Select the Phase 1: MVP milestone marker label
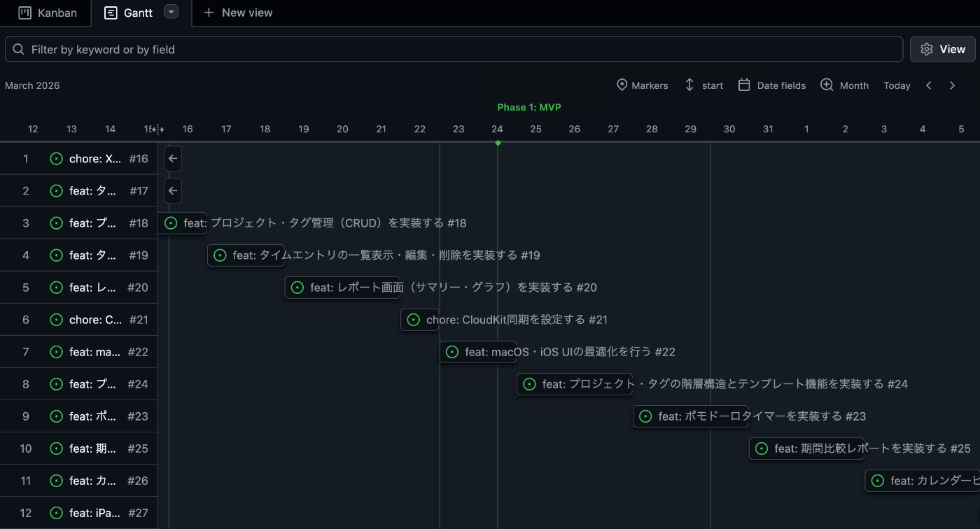Screen dimensions: 980x529 pos(529,107)
